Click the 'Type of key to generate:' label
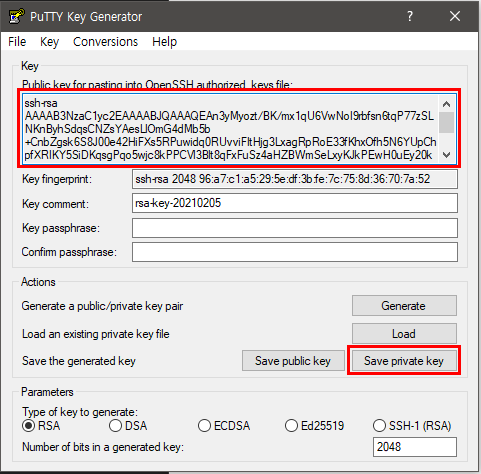This screenshot has height=474, width=481. tap(80, 412)
